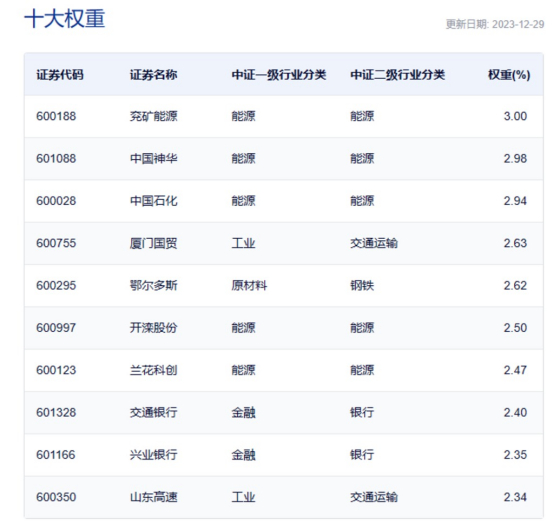This screenshot has width=554, height=525.
Task: Click weight value 2.94
Action: pos(515,201)
